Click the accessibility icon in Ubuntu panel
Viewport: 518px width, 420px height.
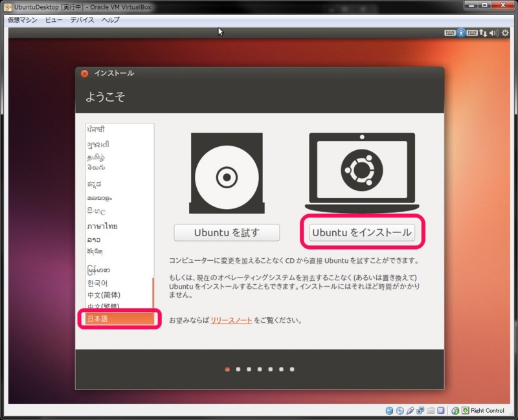click(x=461, y=33)
